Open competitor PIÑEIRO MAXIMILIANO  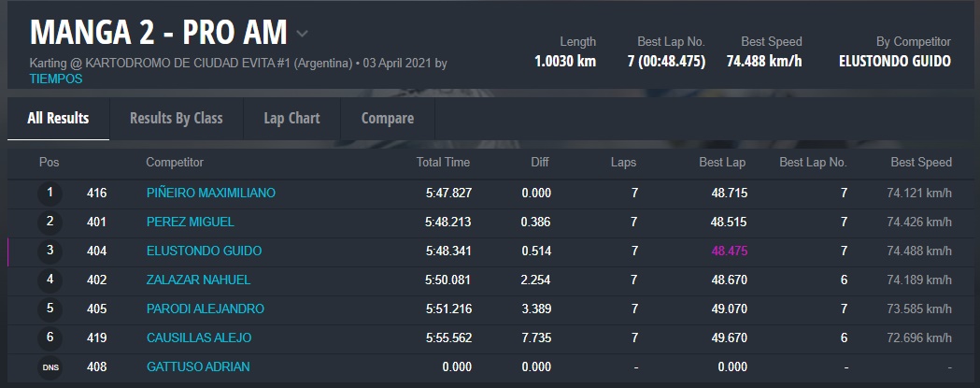pos(210,194)
